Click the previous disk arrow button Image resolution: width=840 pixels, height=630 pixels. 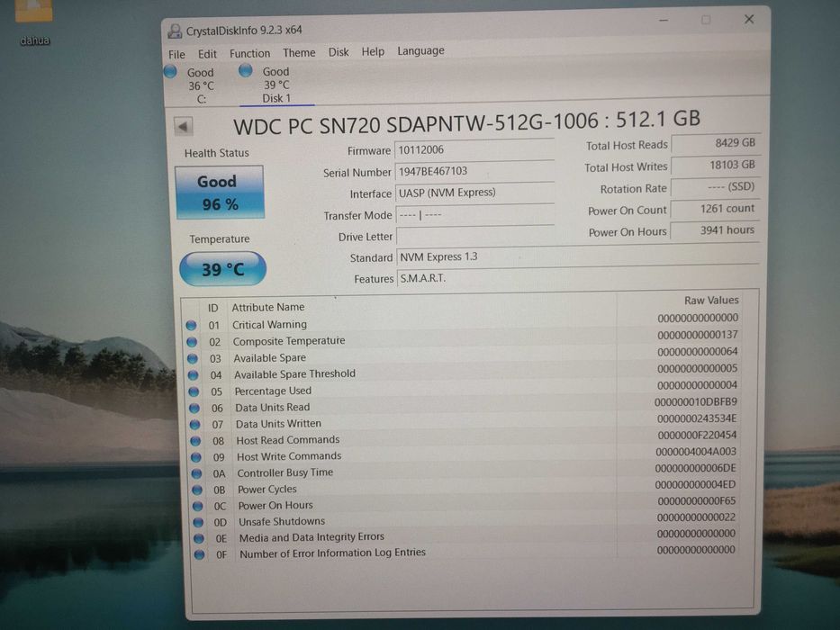point(183,127)
